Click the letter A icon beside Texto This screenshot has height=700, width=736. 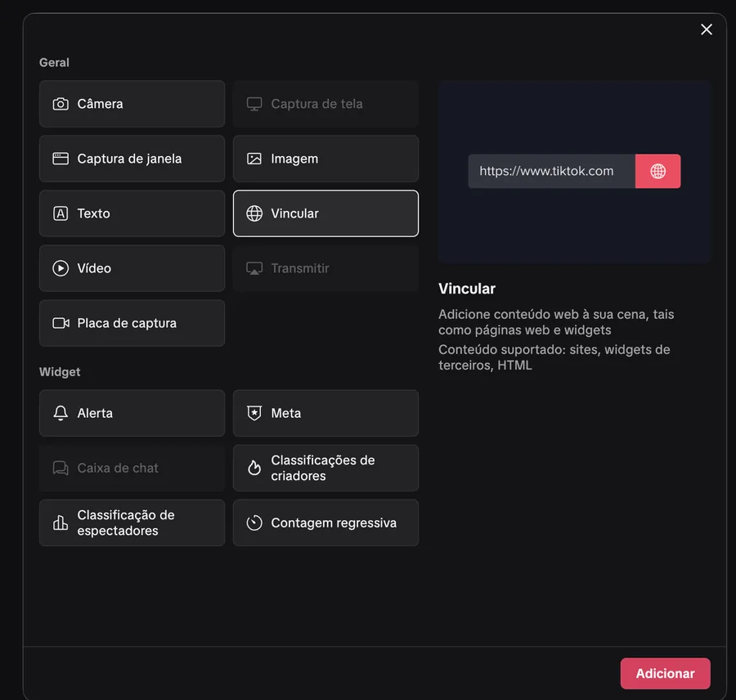point(61,213)
